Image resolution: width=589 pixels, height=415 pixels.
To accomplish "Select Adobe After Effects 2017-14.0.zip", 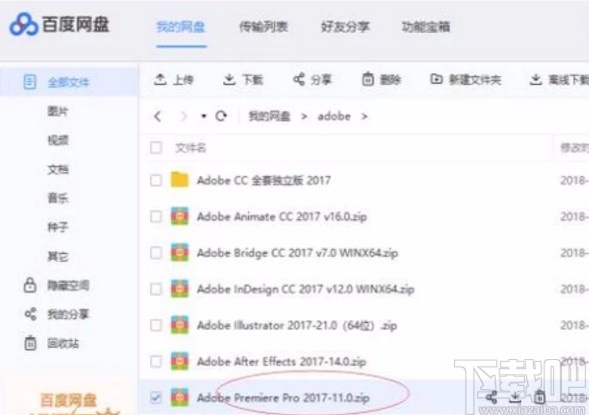I will 281,362.
